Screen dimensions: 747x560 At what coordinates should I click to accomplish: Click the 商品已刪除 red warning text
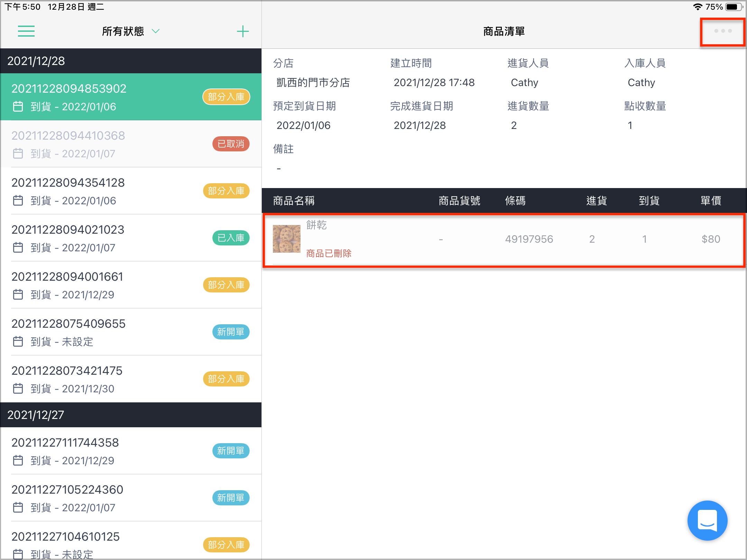pos(329,253)
